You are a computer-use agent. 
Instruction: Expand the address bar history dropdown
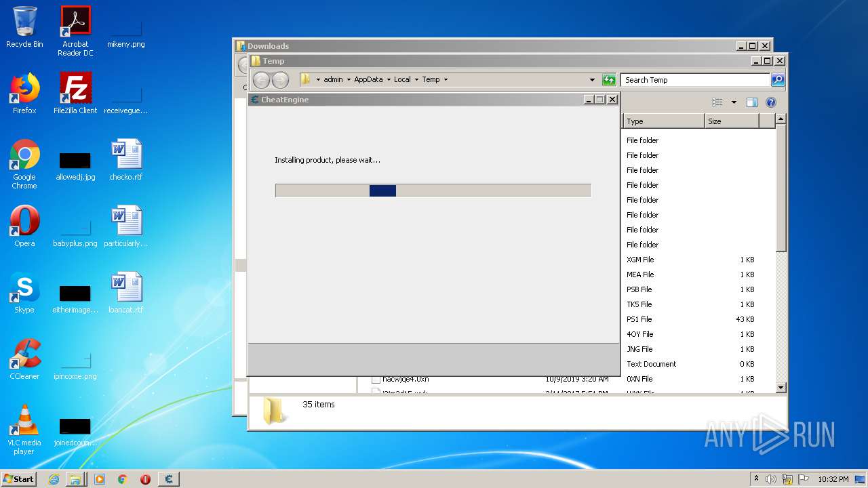point(592,80)
